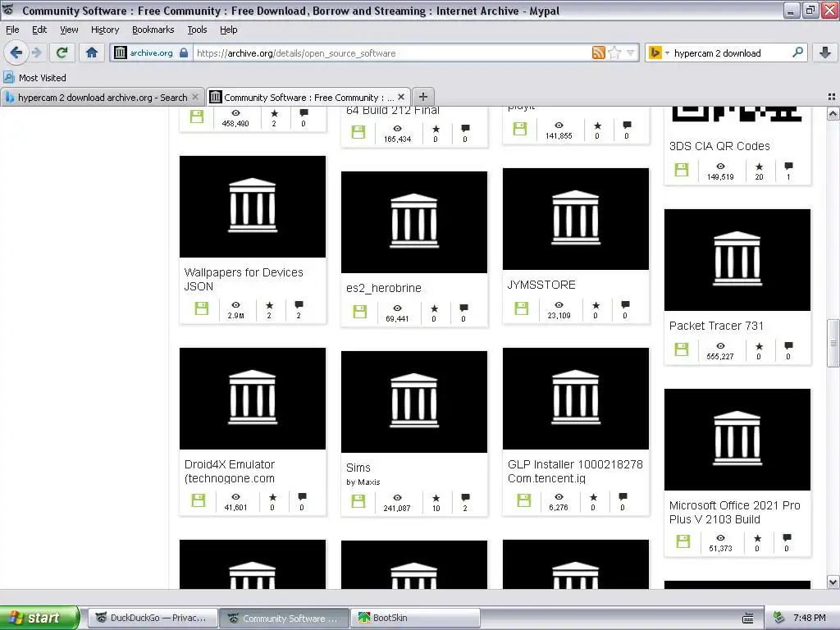Switch to DuckDuckGo taskbar window
The width and height of the screenshot is (840, 630).
click(x=153, y=618)
